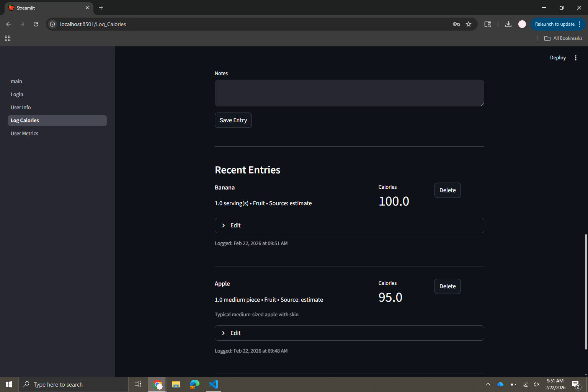Bookmark this page with the star icon
The height and width of the screenshot is (392, 588).
tap(469, 24)
